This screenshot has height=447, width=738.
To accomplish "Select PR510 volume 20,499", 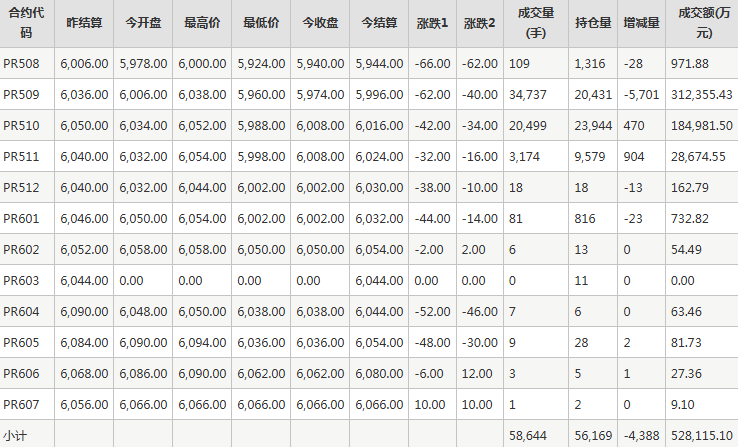I will click(528, 126).
